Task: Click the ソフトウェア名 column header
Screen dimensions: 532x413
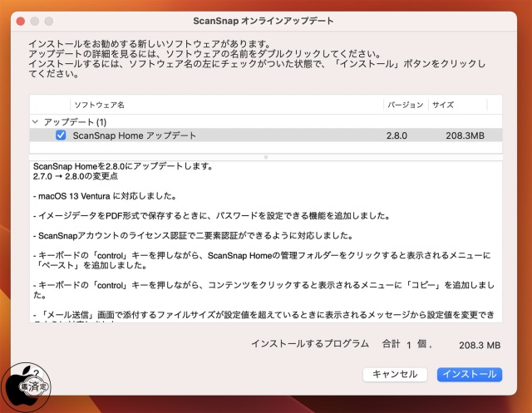Action: point(100,105)
